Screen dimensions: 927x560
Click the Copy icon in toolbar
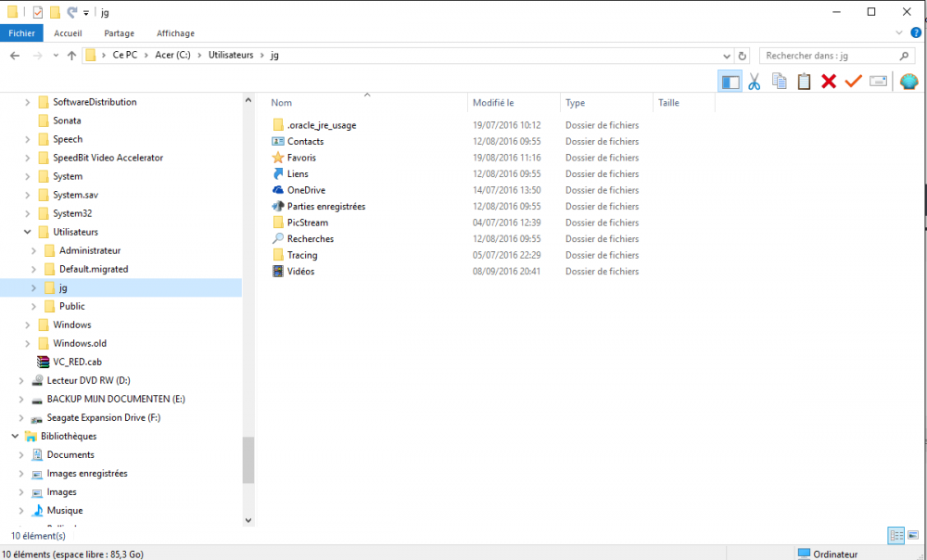pos(780,82)
